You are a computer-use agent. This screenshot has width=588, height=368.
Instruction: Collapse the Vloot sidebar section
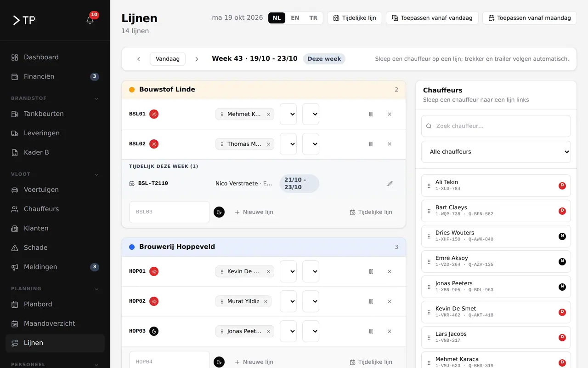55,174
